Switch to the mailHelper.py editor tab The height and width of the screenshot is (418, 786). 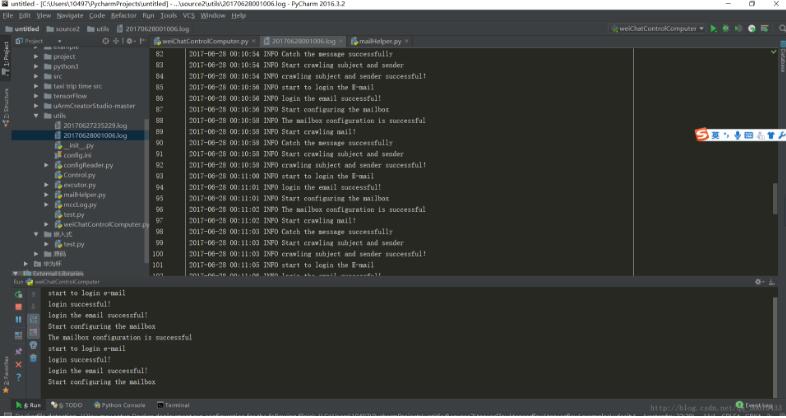pyautogui.click(x=379, y=41)
